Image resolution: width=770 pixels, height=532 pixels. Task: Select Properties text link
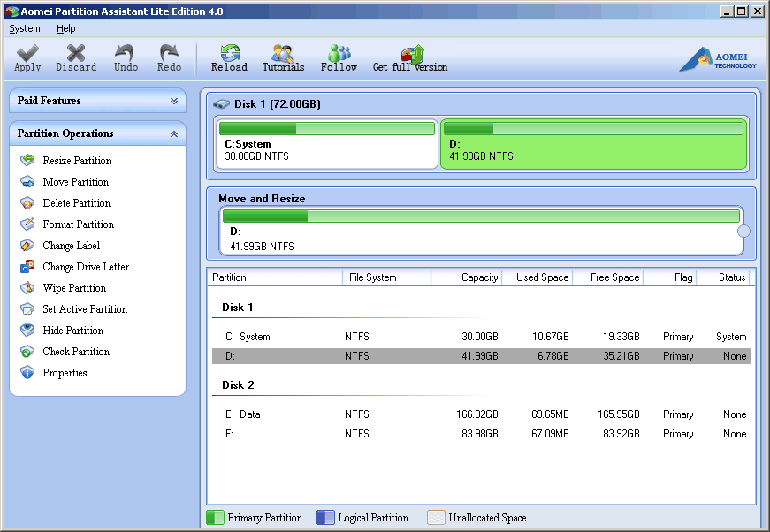tap(65, 373)
